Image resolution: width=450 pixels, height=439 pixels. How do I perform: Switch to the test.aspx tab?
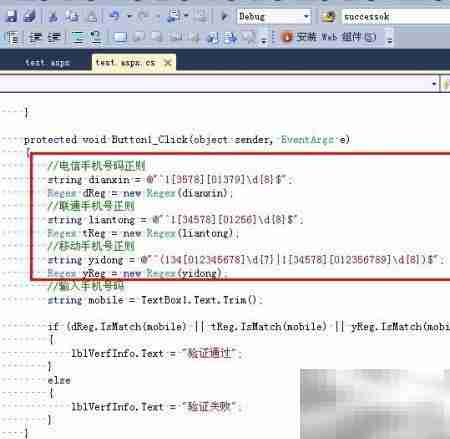[x=47, y=63]
